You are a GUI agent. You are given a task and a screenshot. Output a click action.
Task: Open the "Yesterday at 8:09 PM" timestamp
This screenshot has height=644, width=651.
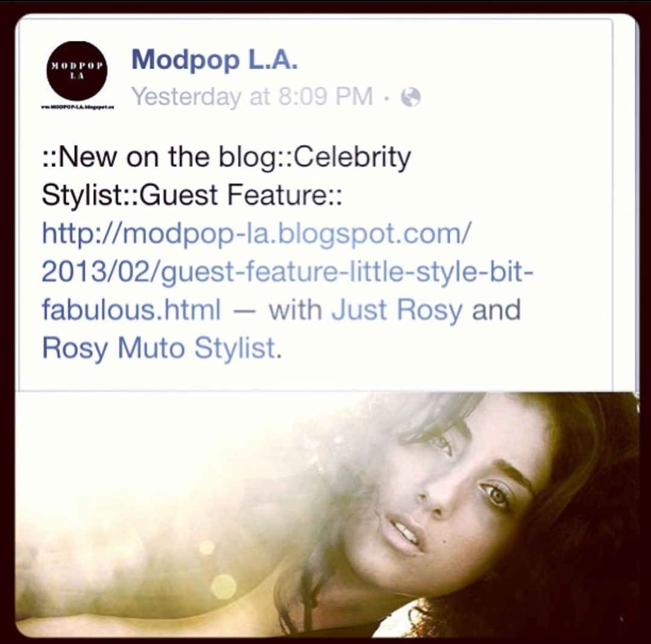(x=253, y=97)
